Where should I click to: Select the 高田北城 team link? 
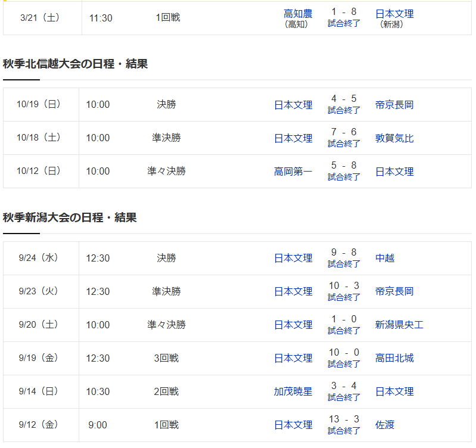[394, 359]
